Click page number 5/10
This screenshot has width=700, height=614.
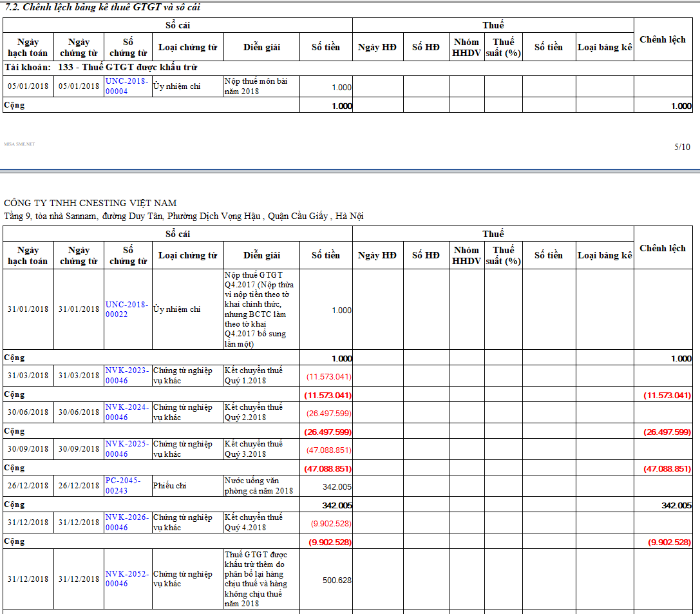point(682,147)
